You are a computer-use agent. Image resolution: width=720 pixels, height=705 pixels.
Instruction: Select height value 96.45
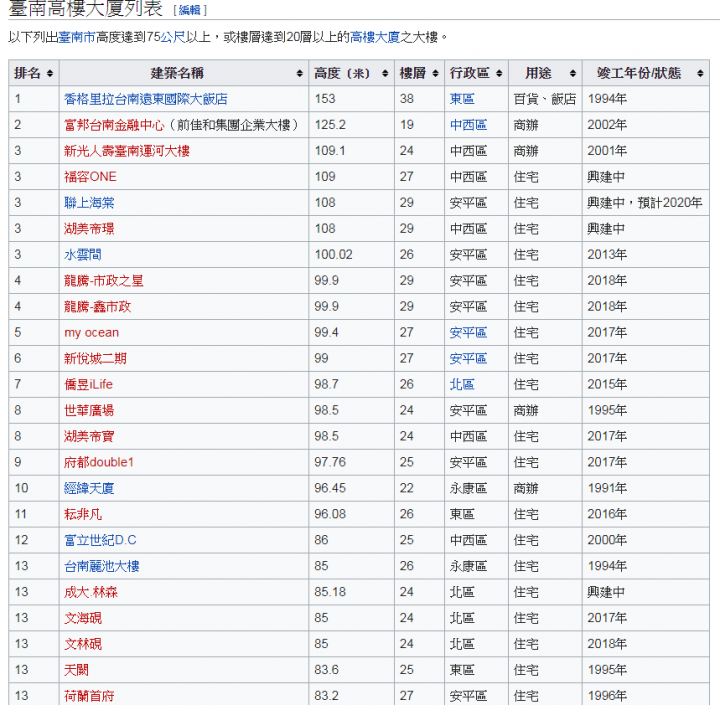pyautogui.click(x=330, y=488)
